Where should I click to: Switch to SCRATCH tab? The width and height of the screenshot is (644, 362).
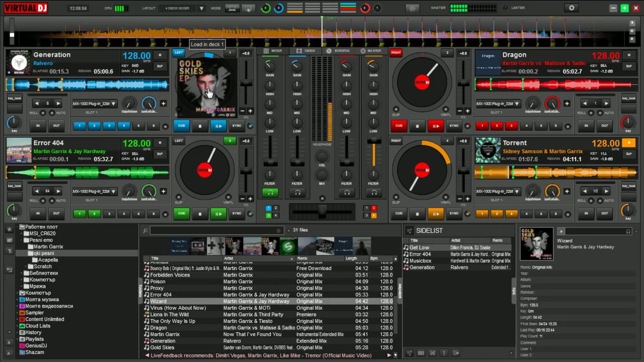[x=338, y=51]
